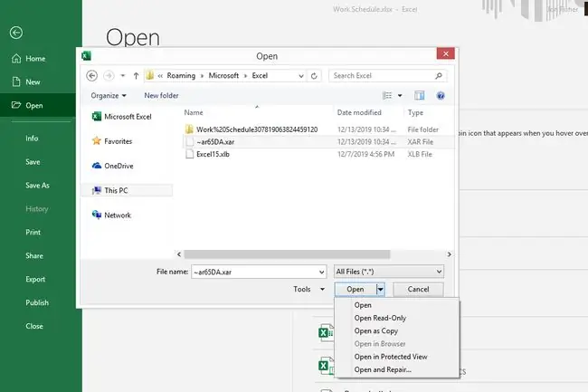The image size is (588, 392).
Task: Open the Info page
Action: pos(32,139)
